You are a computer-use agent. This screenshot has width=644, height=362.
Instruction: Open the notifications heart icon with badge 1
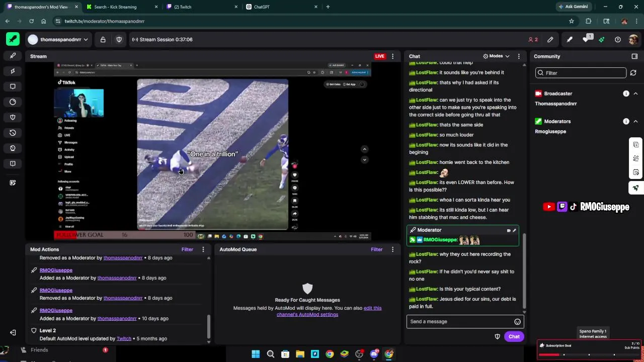586,39
